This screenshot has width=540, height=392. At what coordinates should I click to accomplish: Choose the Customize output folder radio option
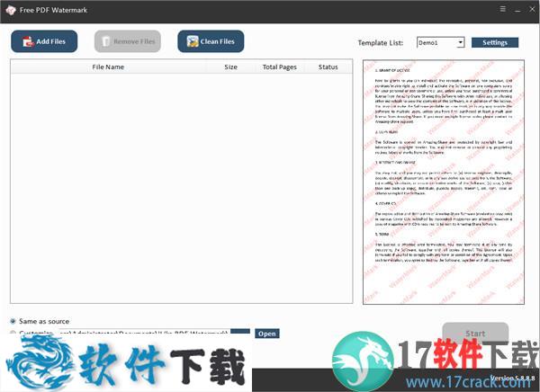point(13,334)
